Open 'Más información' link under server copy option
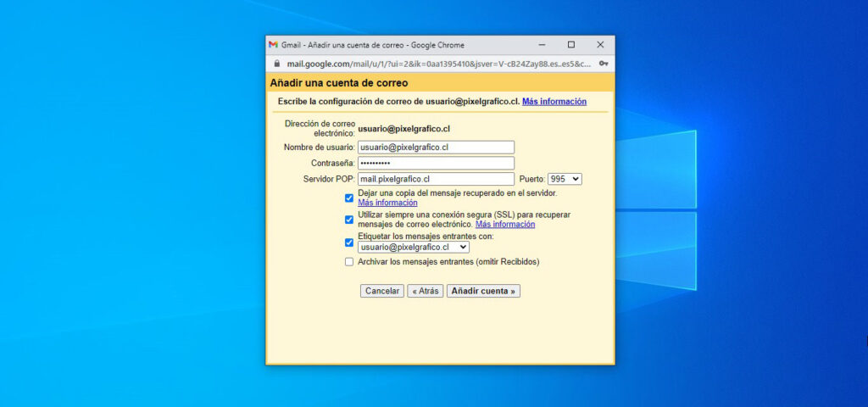Viewport: 868px width, 407px height. point(387,203)
